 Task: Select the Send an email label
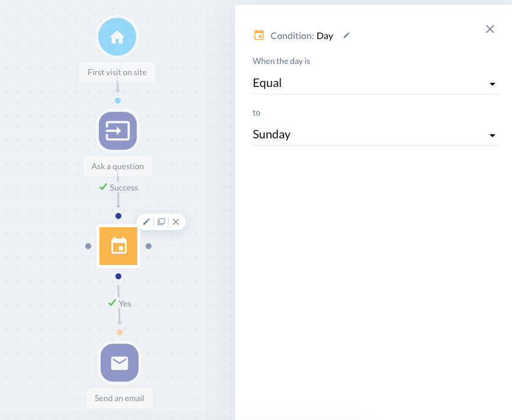[x=120, y=398]
